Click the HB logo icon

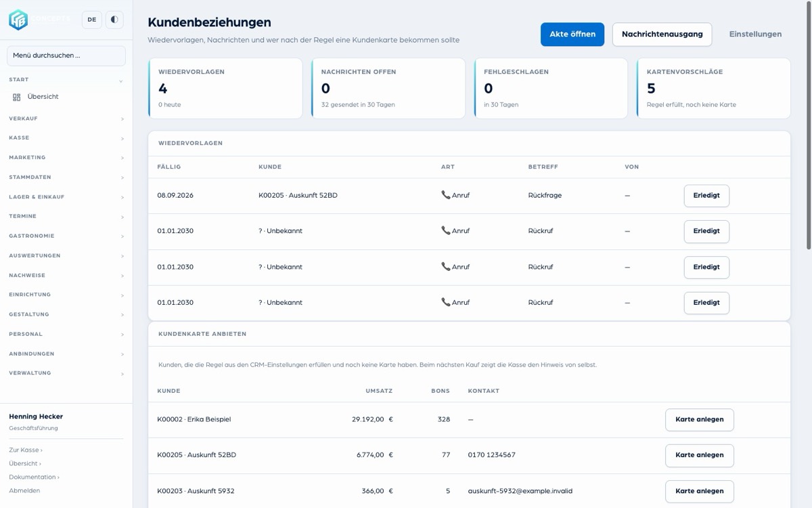coord(18,20)
